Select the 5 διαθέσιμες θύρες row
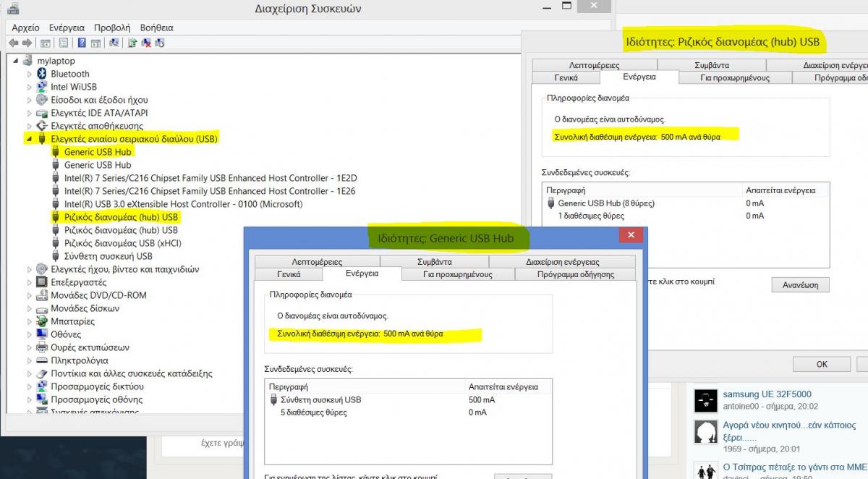 tap(408, 412)
